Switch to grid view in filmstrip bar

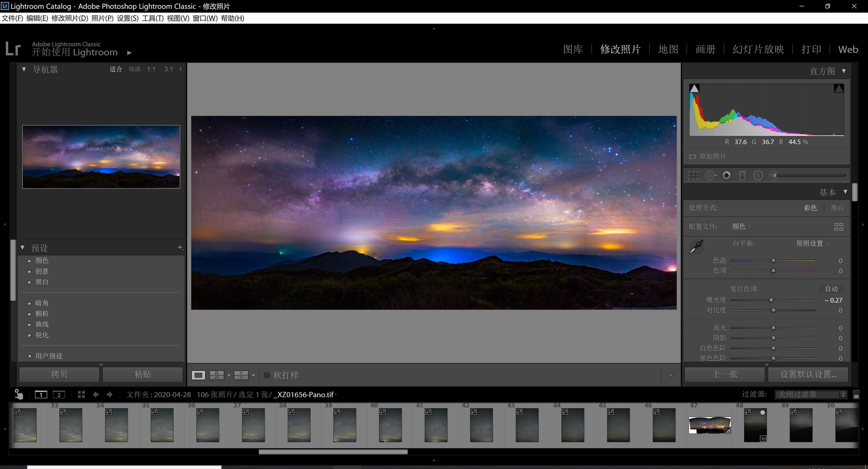81,395
